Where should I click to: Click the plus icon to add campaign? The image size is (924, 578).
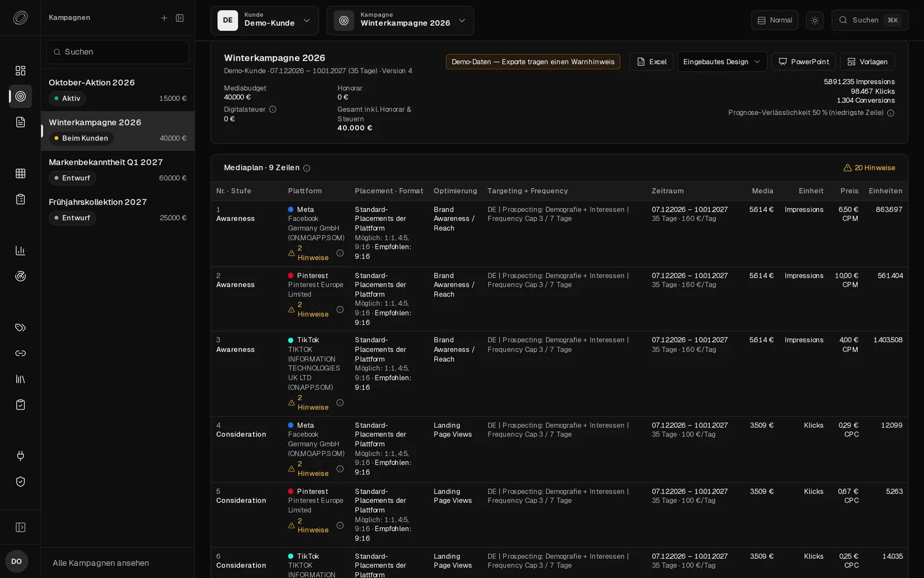(164, 18)
